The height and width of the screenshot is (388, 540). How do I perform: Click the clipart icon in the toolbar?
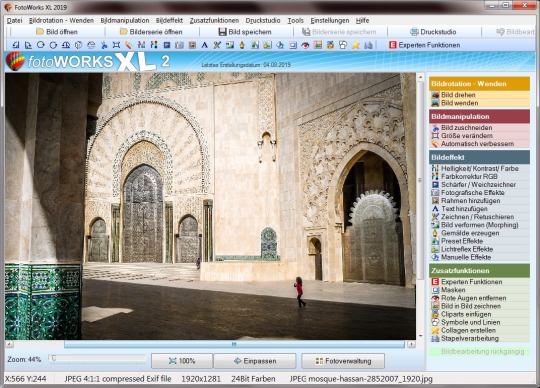tap(330, 45)
